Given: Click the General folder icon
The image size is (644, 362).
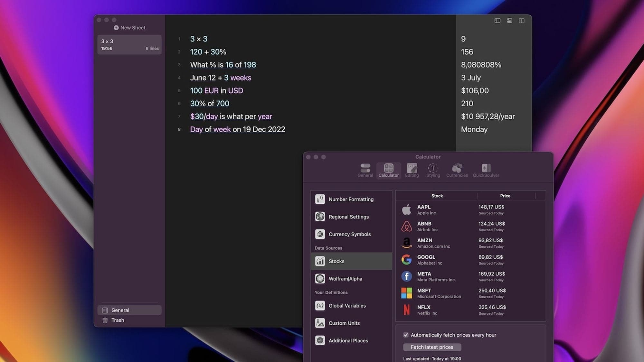Looking at the screenshot, I should pyautogui.click(x=105, y=310).
